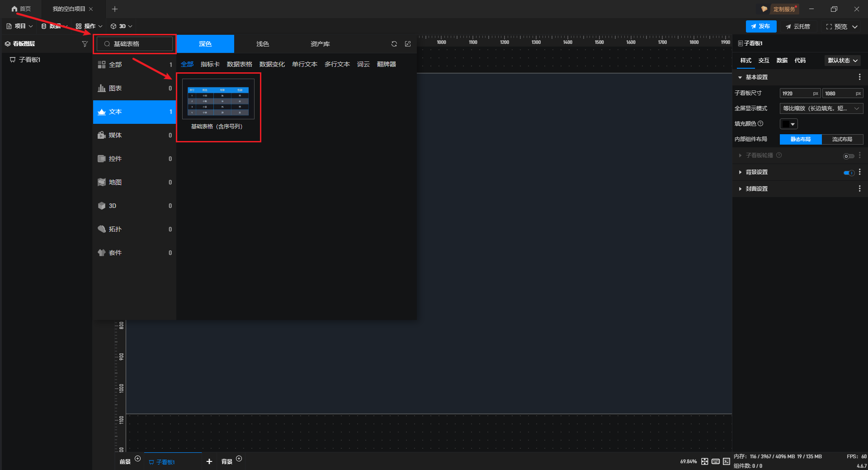Toggle the 子看板轮播 switch
This screenshot has width=868, height=470.
point(849,156)
